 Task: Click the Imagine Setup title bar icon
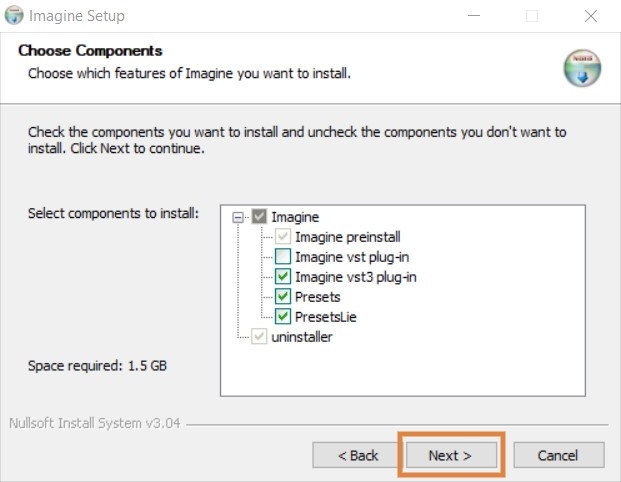tap(14, 16)
